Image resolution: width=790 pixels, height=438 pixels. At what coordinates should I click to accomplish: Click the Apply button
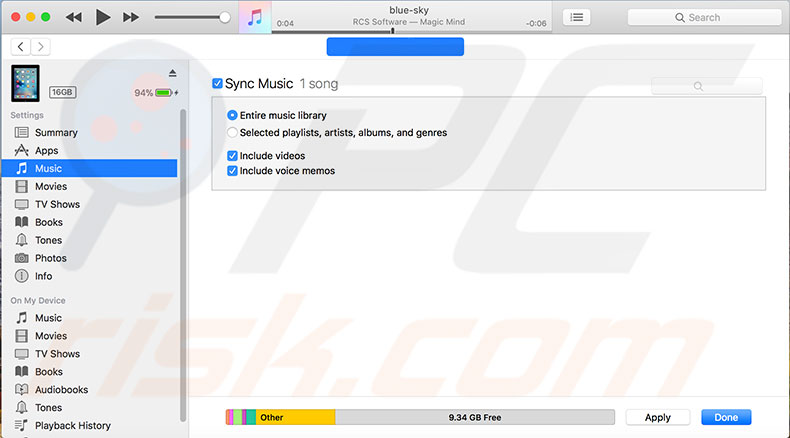[657, 417]
